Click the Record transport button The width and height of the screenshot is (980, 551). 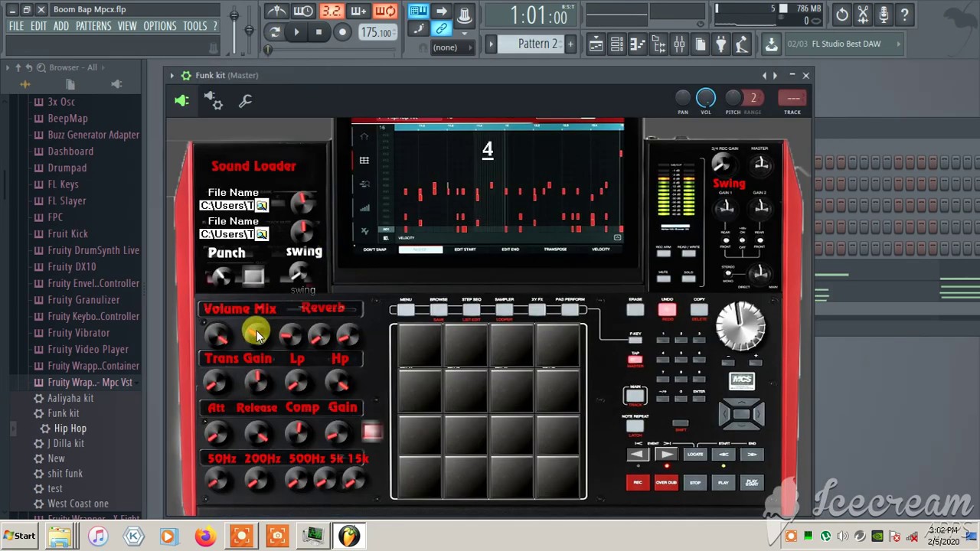click(342, 32)
